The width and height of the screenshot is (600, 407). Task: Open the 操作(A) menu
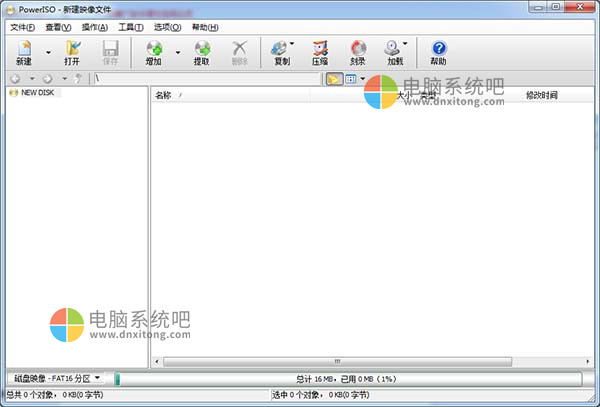95,27
